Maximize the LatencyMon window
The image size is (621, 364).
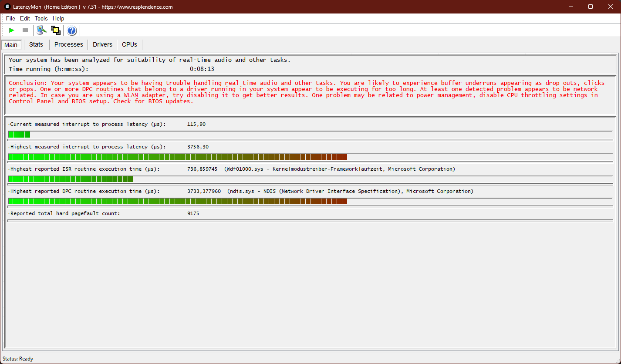click(591, 7)
